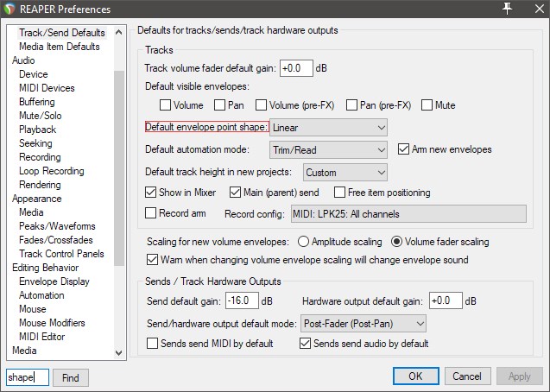550x392 pixels.
Task: Click the Find button
Action: point(71,377)
